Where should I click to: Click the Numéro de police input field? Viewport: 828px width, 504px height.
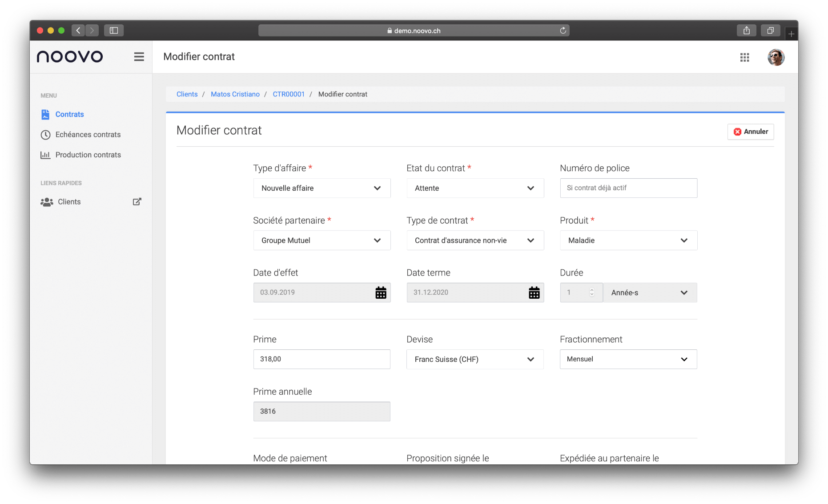(628, 188)
